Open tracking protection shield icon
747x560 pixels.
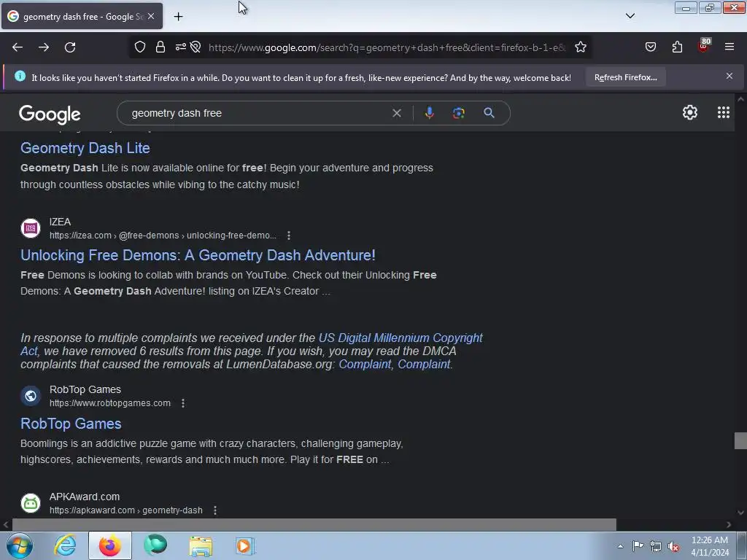click(139, 47)
